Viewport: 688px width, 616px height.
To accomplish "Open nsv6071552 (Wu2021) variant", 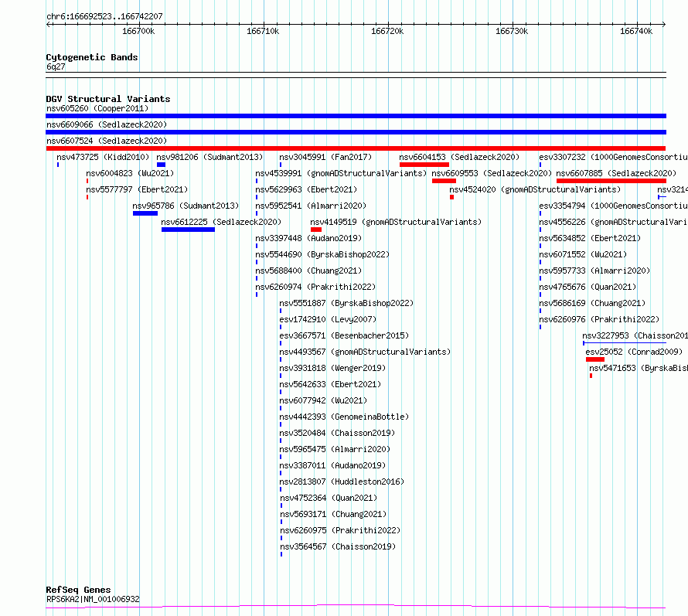I will [583, 254].
